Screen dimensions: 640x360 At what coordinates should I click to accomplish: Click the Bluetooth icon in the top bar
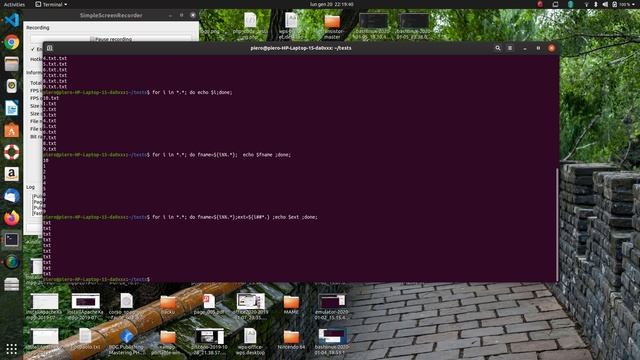[x=596, y=4]
